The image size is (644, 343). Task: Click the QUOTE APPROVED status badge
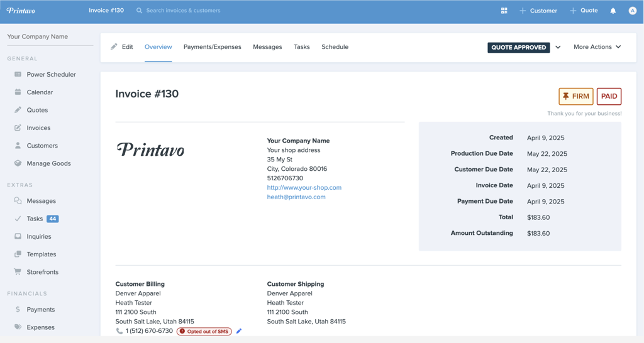(519, 47)
